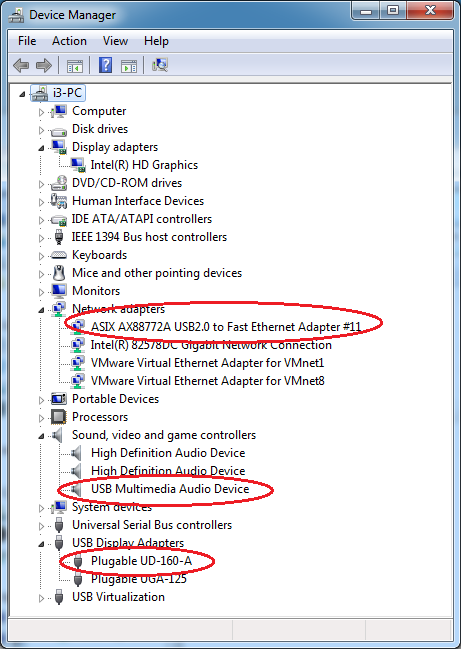Click the blue Help question mark icon
The image size is (461, 649).
tap(106, 65)
